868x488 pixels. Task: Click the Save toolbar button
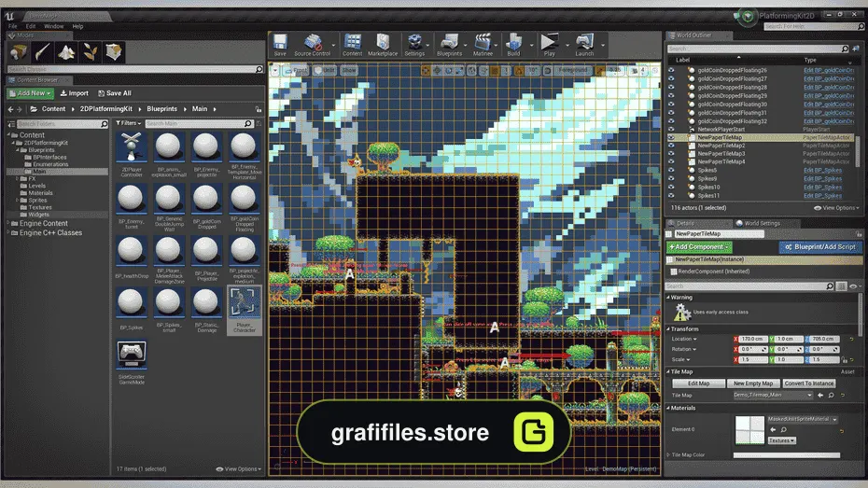coord(280,45)
